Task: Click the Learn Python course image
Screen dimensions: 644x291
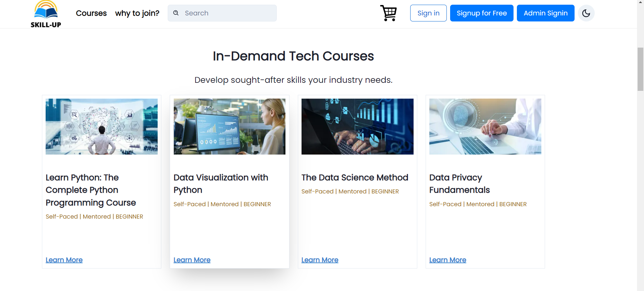Action: click(x=101, y=126)
